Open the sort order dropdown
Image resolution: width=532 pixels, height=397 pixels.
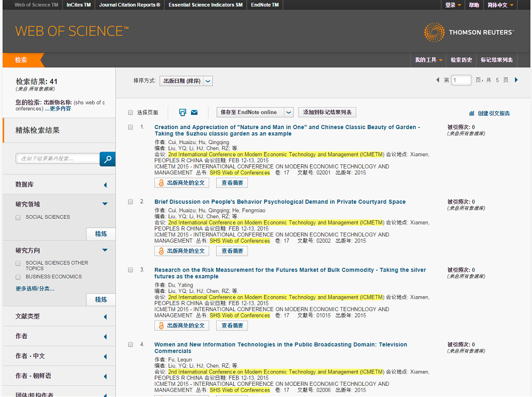coord(186,81)
